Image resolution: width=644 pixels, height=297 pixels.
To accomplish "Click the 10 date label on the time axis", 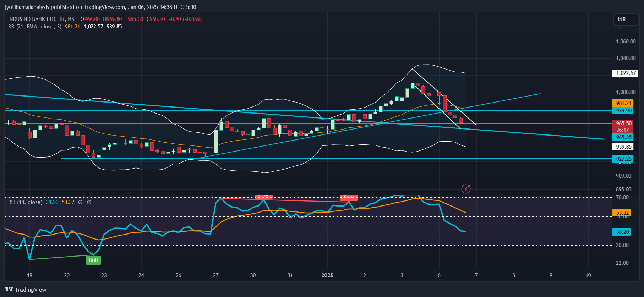I will [588, 275].
